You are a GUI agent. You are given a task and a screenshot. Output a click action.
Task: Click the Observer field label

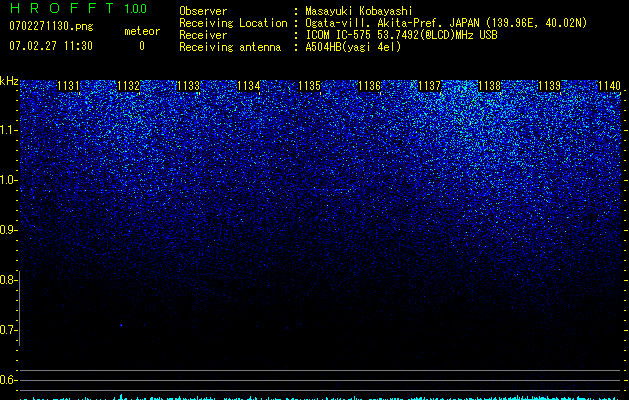203,11
